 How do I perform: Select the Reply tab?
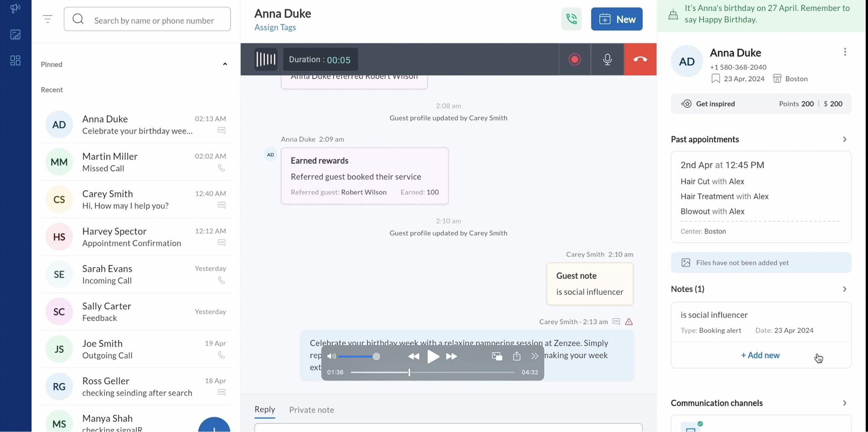tap(264, 410)
